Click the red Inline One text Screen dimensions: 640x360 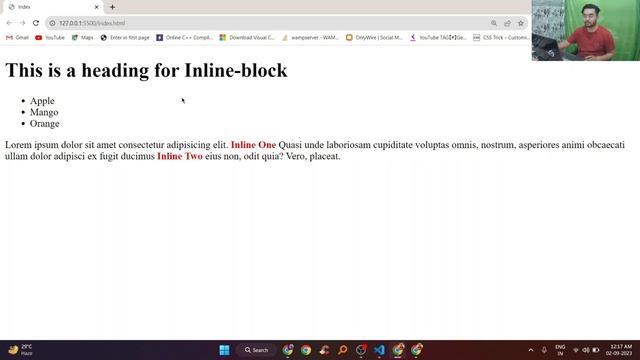(x=253, y=145)
